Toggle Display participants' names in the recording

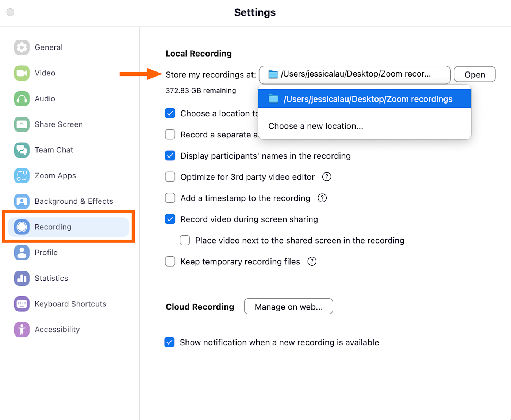click(x=170, y=156)
